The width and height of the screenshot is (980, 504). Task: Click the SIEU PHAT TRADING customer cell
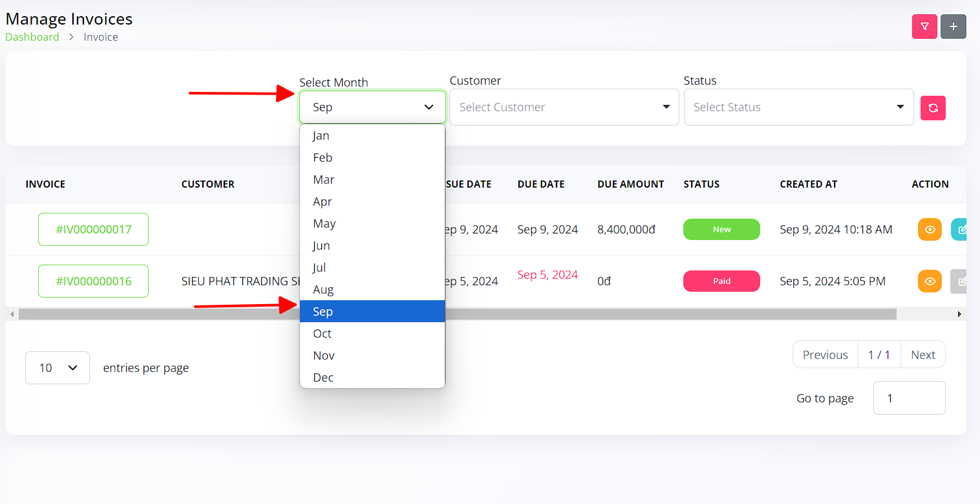[x=240, y=281]
